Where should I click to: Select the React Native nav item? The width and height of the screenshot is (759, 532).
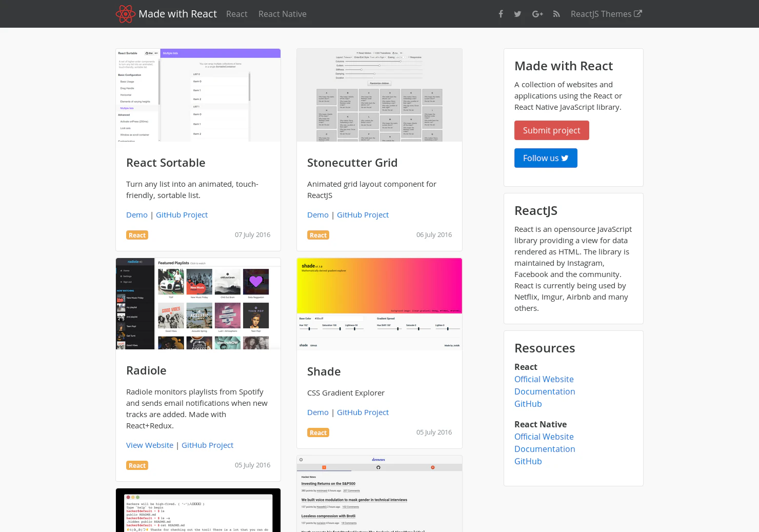[282, 14]
